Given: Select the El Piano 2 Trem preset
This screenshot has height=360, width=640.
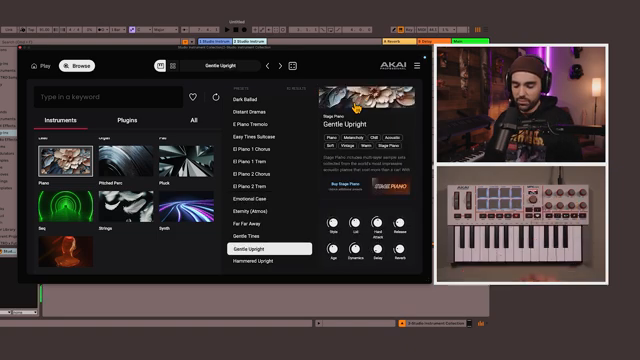Looking at the screenshot, I should point(249,187).
